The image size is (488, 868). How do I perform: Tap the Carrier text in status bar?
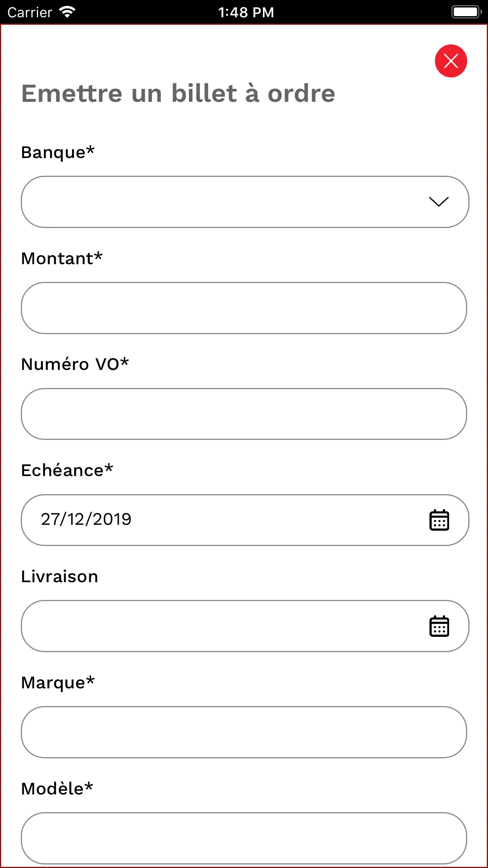(30, 13)
